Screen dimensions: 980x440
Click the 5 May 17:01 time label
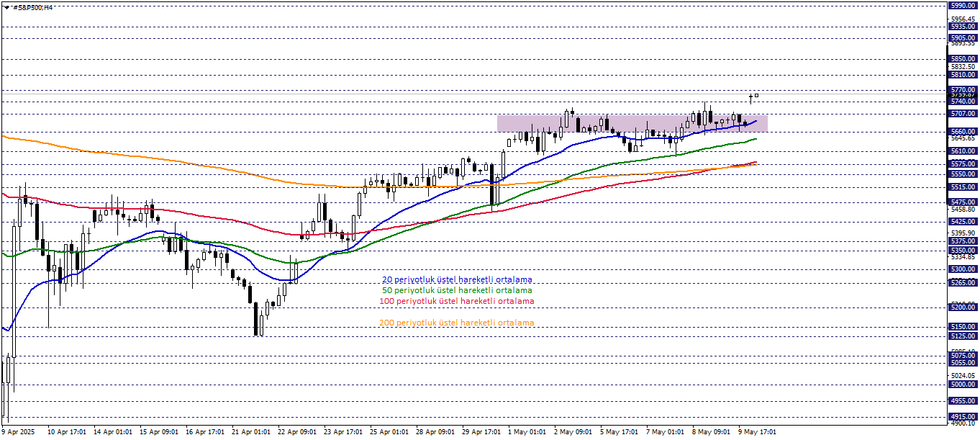tap(620, 432)
